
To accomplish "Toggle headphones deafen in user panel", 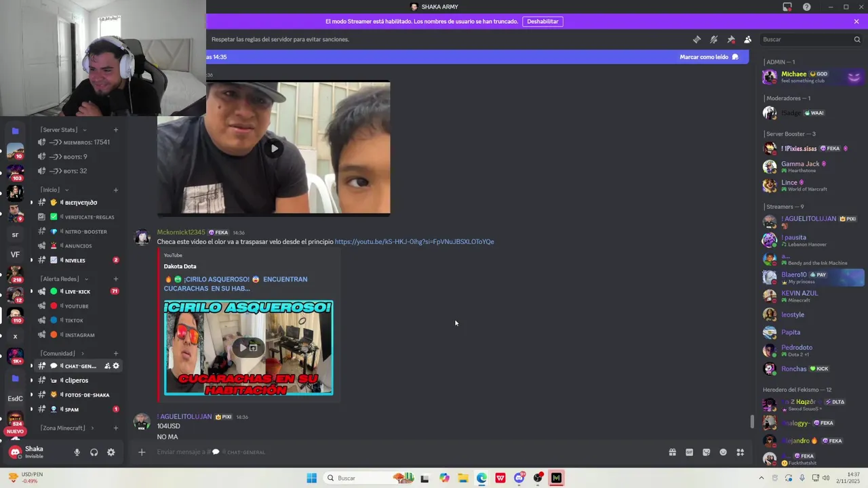I will click(94, 452).
